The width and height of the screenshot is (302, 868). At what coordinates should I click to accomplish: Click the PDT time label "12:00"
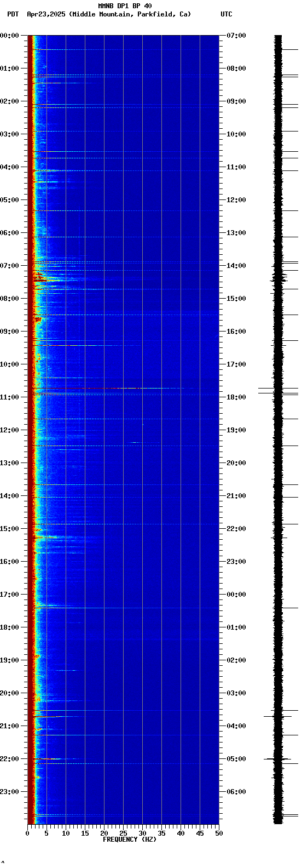9,430
